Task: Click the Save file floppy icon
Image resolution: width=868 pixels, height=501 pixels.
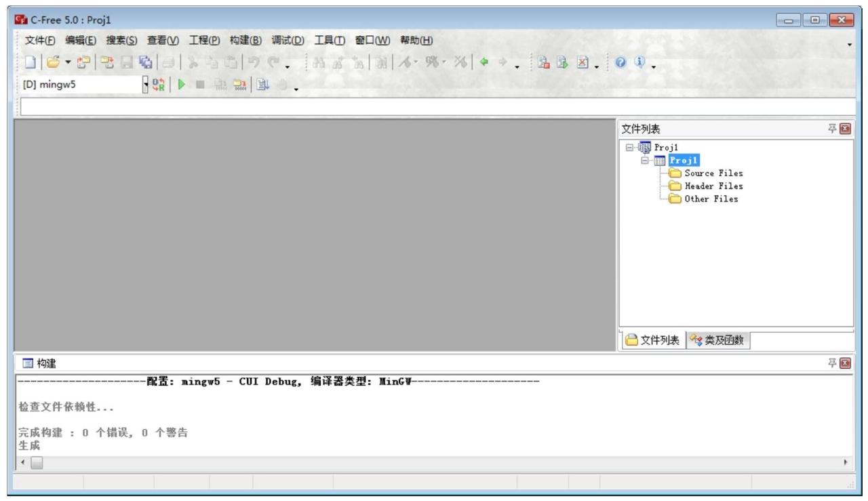Action: click(127, 62)
